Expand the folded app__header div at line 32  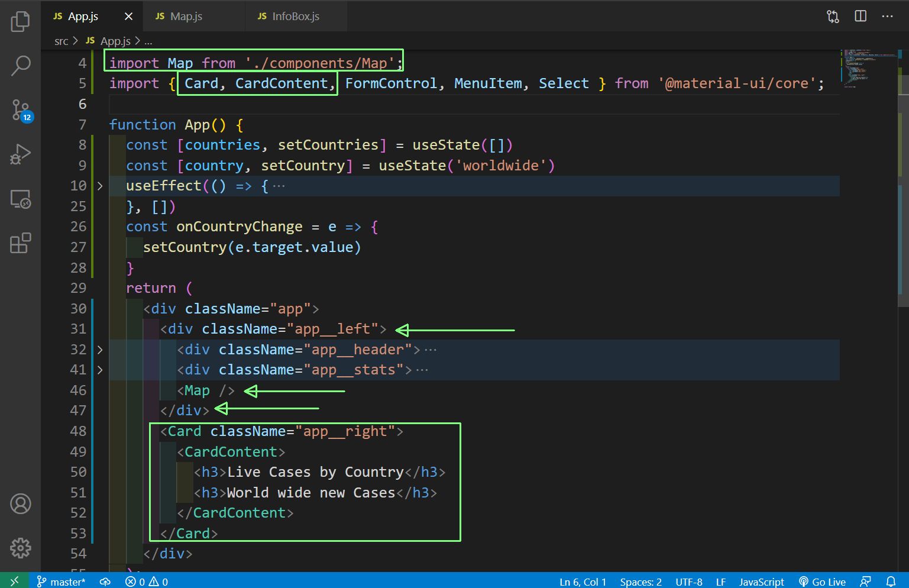click(100, 350)
